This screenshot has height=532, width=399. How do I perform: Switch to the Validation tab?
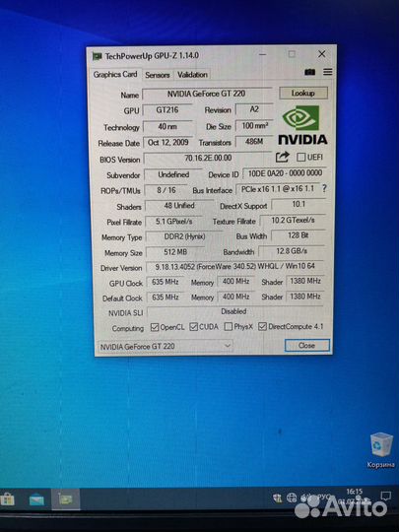tap(192, 75)
